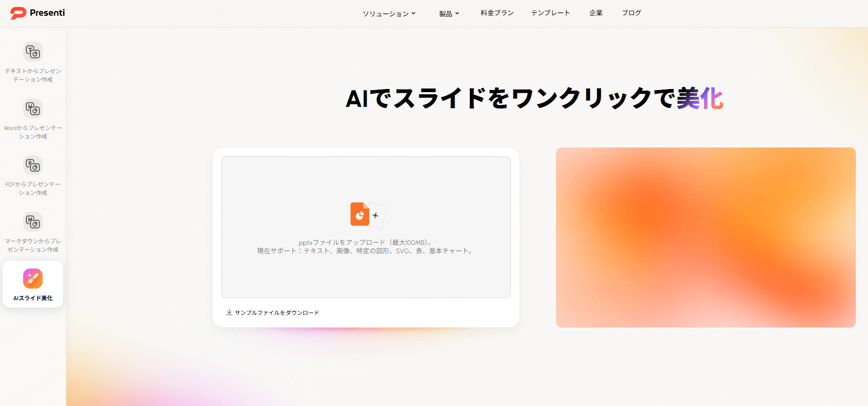Click the download arrow icon for sample file
This screenshot has height=406, width=868.
tap(229, 312)
